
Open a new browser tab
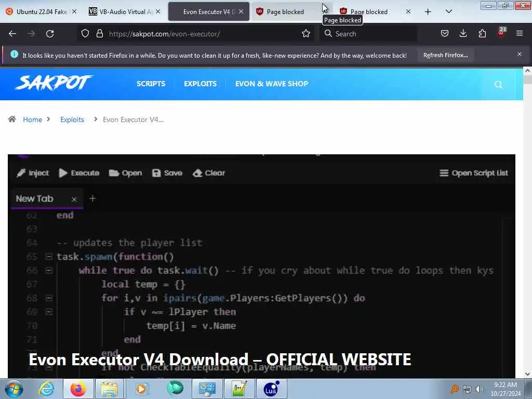pos(428,12)
